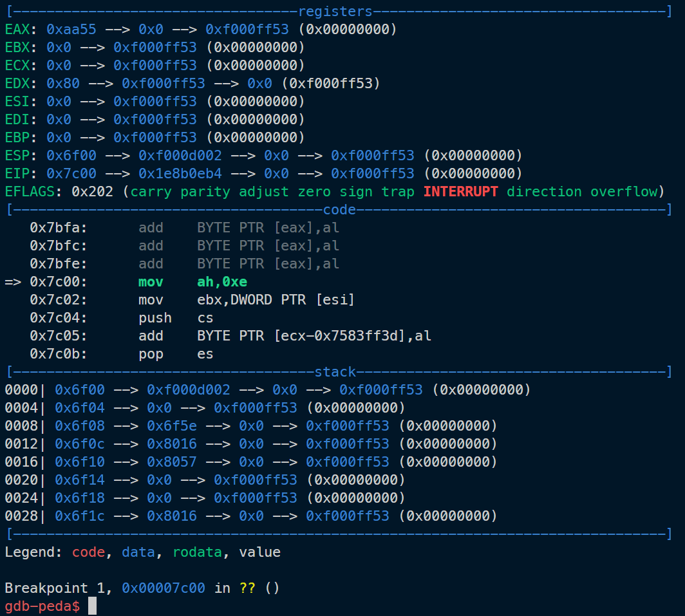
Task: Select operand '[ecx-0x7583ff3d],al'
Action: click(x=353, y=335)
